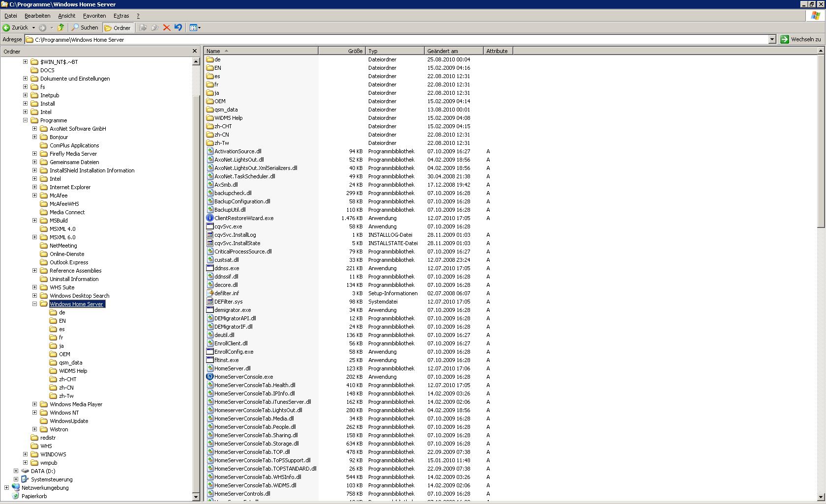The width and height of the screenshot is (826, 504).
Task: Click the folder tree scroll-down arrow
Action: [x=196, y=497]
